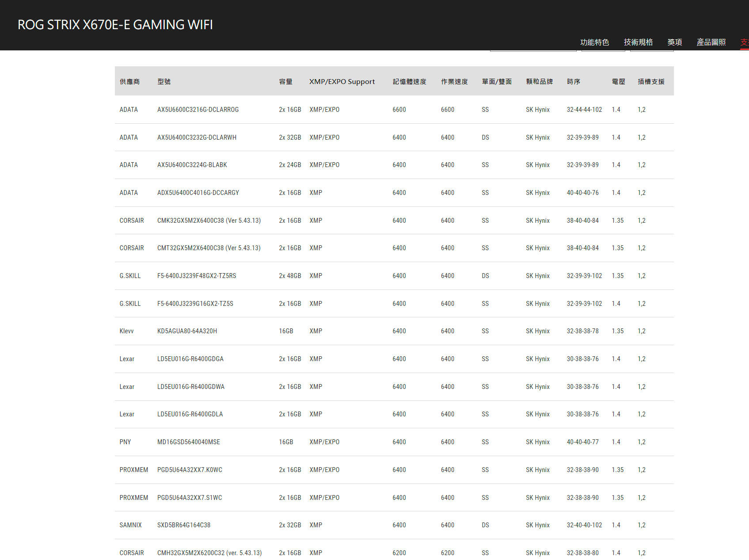The width and height of the screenshot is (749, 560).
Task: Click the XMP/EXPO Support column header
Action: coord(342,81)
